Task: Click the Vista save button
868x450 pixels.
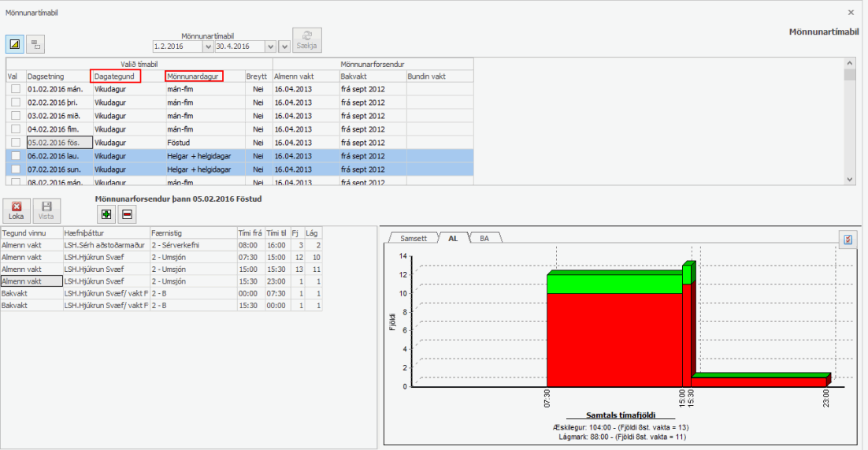Action: [46, 210]
